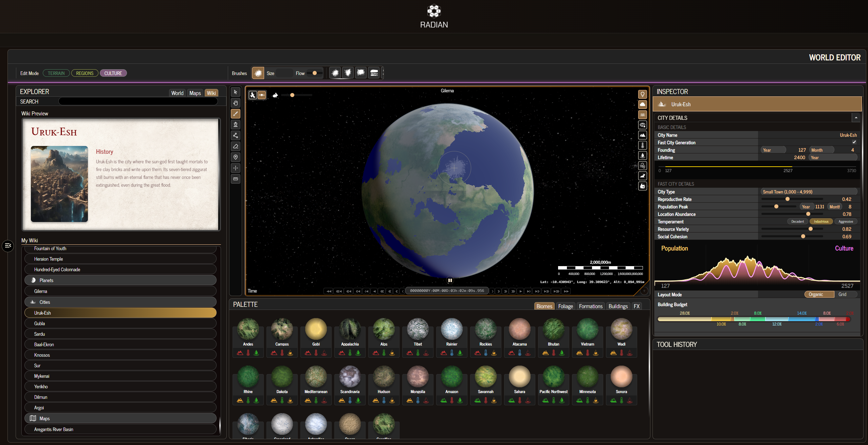Screen dimensions: 868x445
Task: Collapse the City Details section
Action: tap(856, 118)
